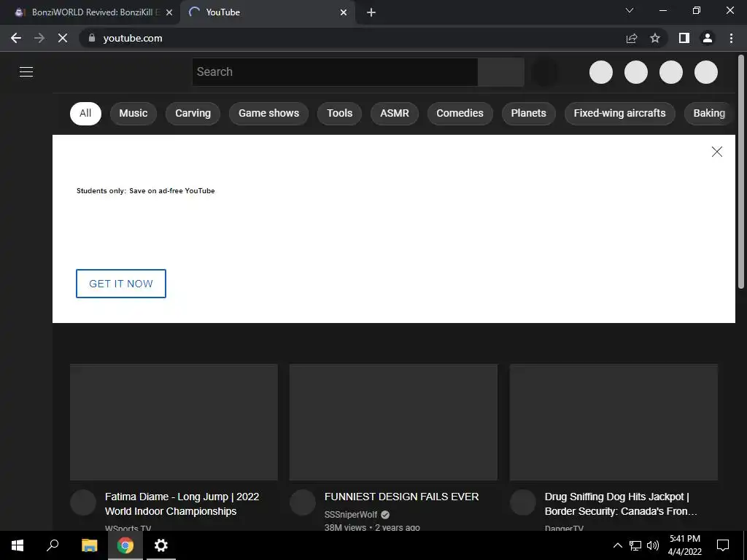747x560 pixels.
Task: Click the last white circle account button
Action: pos(706,72)
